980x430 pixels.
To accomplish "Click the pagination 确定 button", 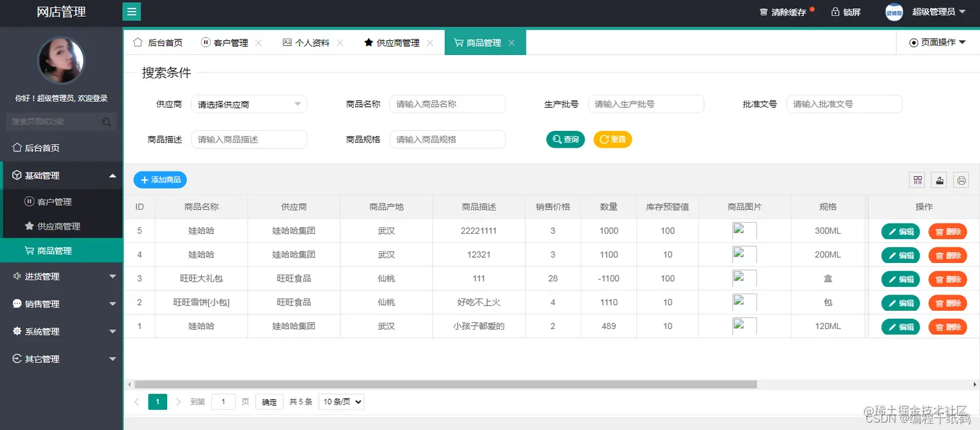I will (269, 402).
